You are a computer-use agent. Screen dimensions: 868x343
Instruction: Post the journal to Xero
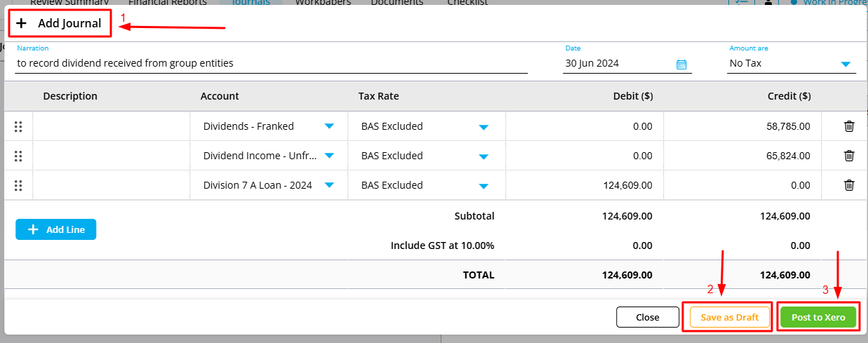(817, 317)
